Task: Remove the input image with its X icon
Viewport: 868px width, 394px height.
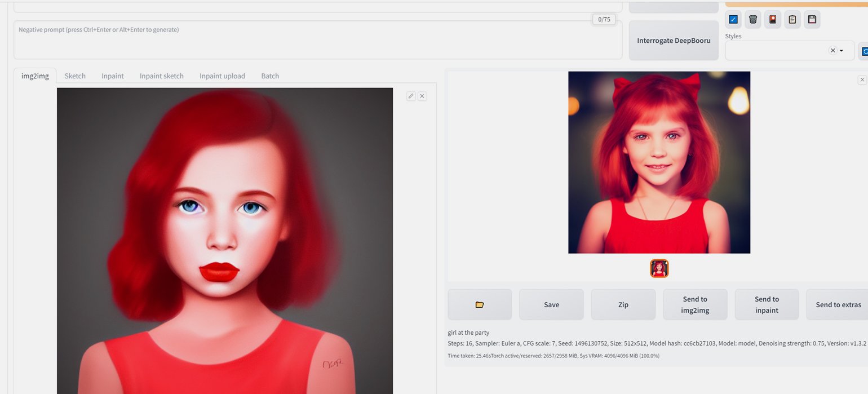Action: point(422,96)
